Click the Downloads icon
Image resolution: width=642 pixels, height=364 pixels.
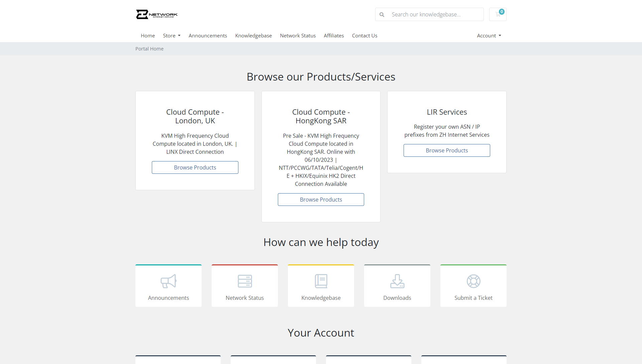[397, 281]
